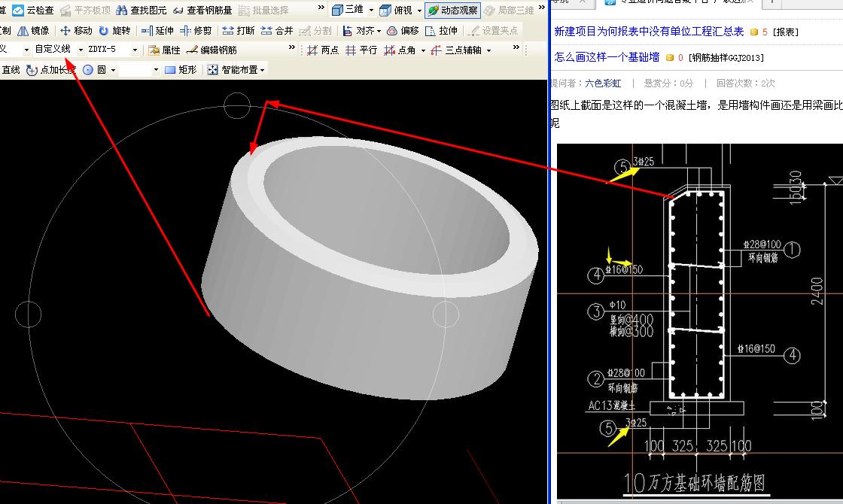The image size is (843, 504).
Task: Select 两点 two-point auxiliary axis tool
Action: 323,50
